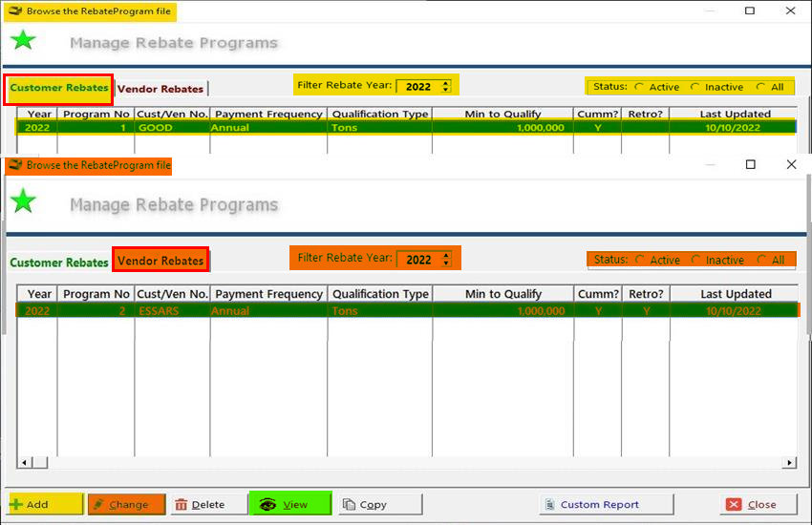The image size is (812, 525).
Task: Click Qualification Type header in lower table
Action: click(380, 294)
